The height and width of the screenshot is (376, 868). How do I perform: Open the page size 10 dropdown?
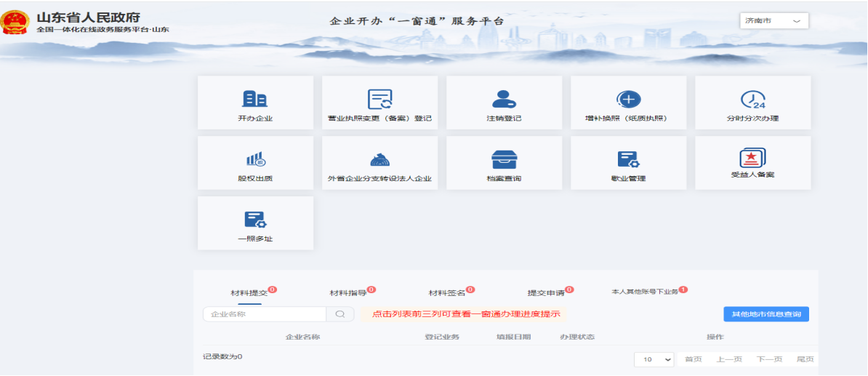coord(654,359)
